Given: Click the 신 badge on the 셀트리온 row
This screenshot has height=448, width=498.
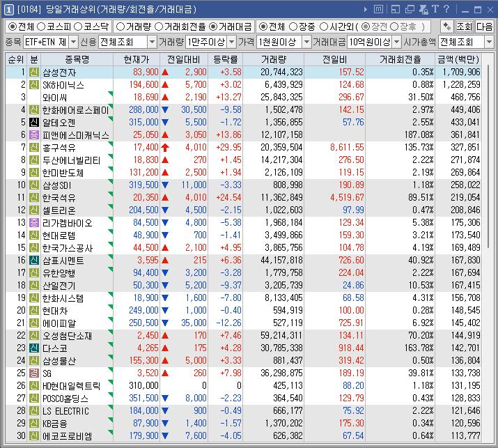Looking at the screenshot, I should coord(34,210).
